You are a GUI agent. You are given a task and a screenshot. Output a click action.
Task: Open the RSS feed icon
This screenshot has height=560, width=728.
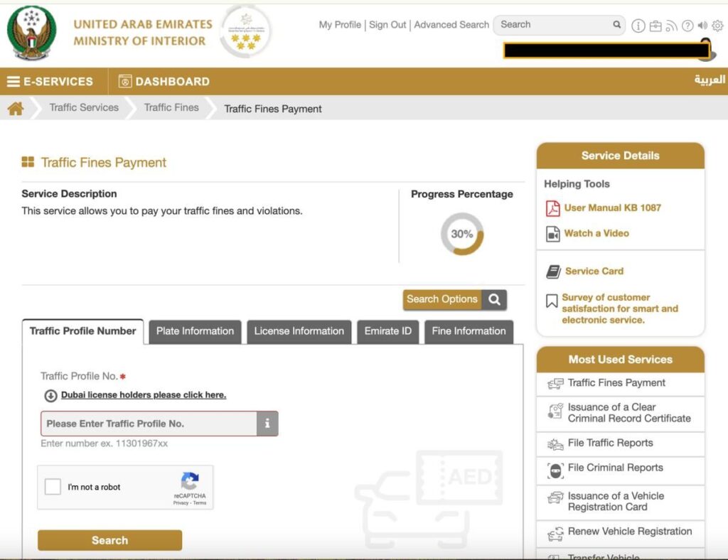pyautogui.click(x=671, y=26)
